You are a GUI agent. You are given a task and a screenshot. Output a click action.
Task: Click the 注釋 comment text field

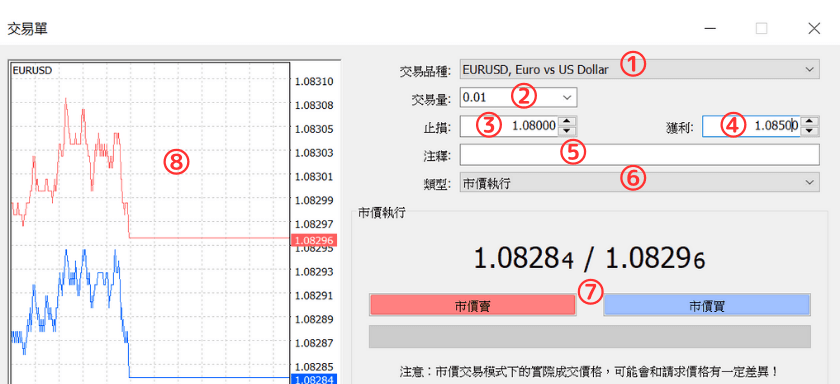[x=639, y=155]
